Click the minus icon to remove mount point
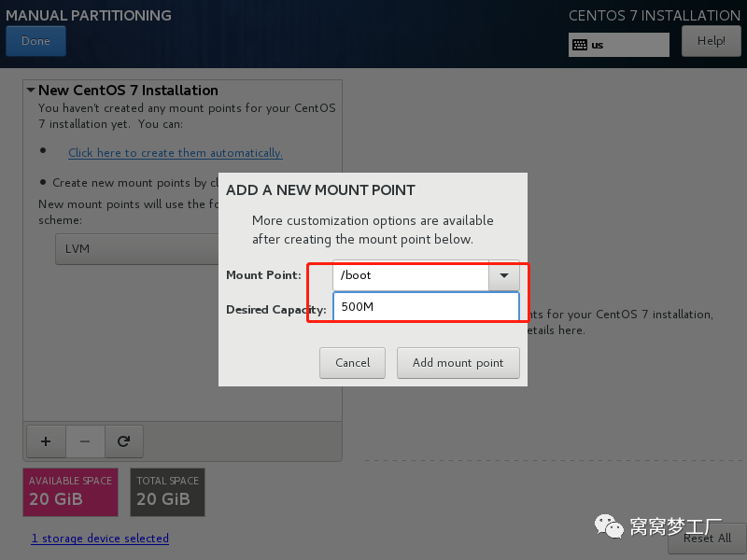 [x=84, y=441]
